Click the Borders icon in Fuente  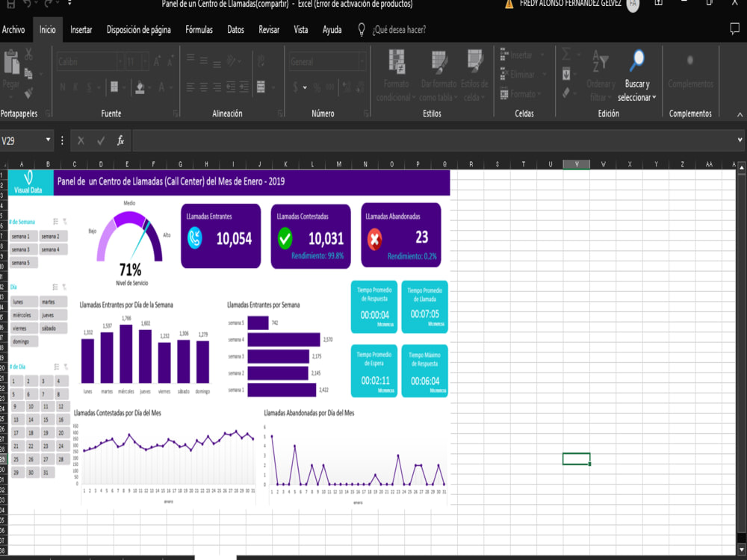(114, 87)
